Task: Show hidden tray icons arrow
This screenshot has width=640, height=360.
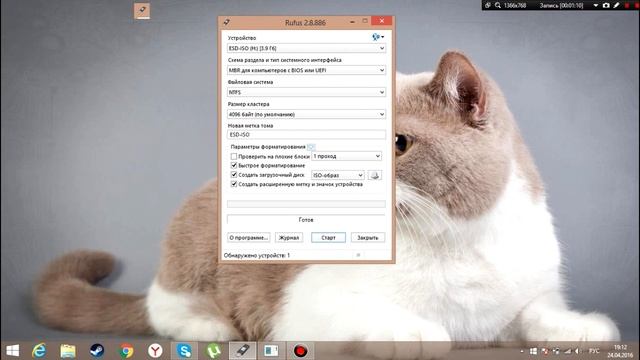Action: [522, 351]
